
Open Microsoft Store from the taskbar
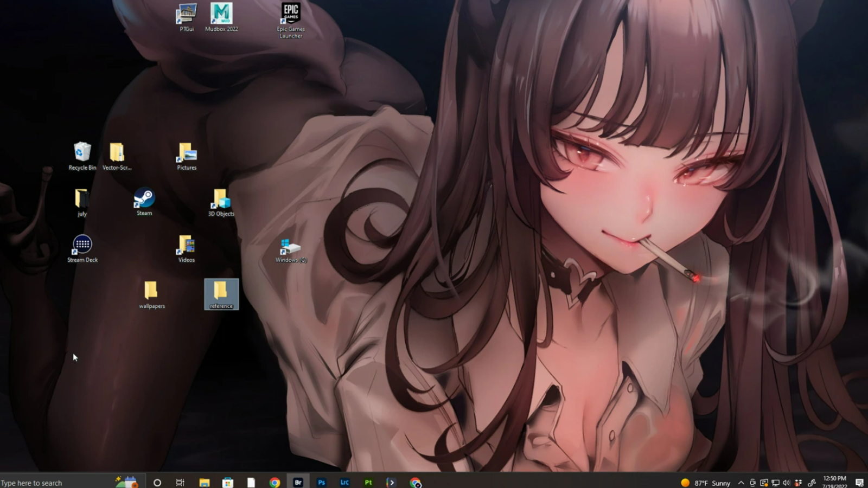tap(228, 483)
